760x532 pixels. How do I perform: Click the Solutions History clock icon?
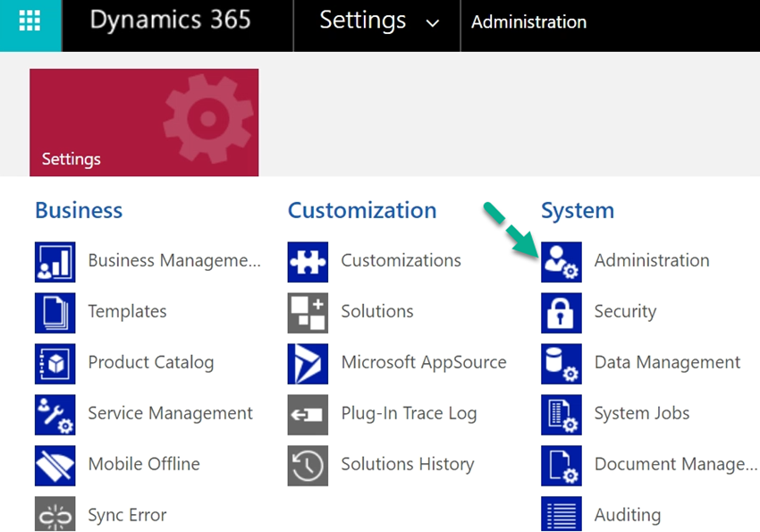pyautogui.click(x=308, y=464)
